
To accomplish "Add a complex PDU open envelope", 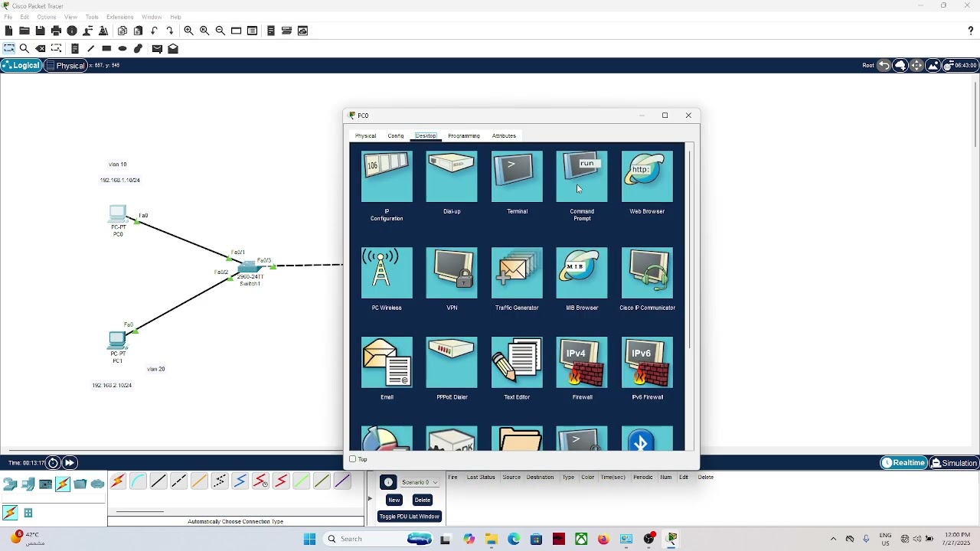I will 173,48.
